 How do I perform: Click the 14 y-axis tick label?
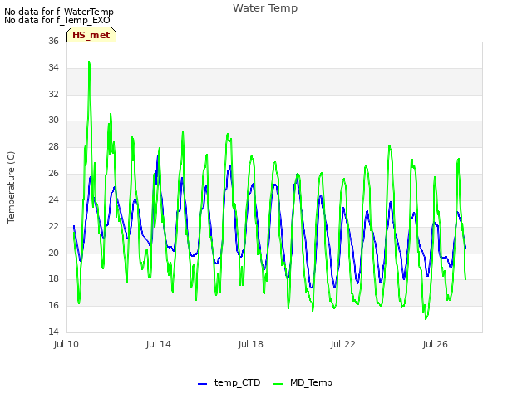pyautogui.click(x=53, y=332)
